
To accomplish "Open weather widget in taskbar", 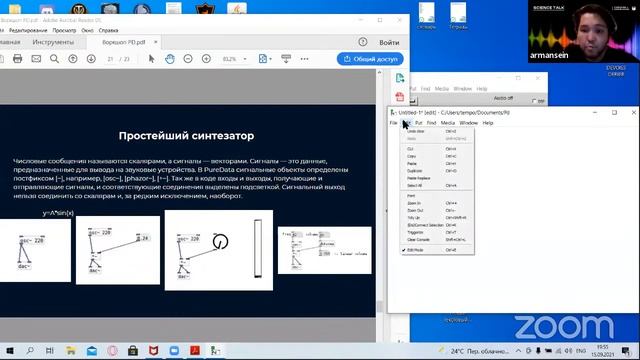I will pyautogui.click(x=475, y=351).
